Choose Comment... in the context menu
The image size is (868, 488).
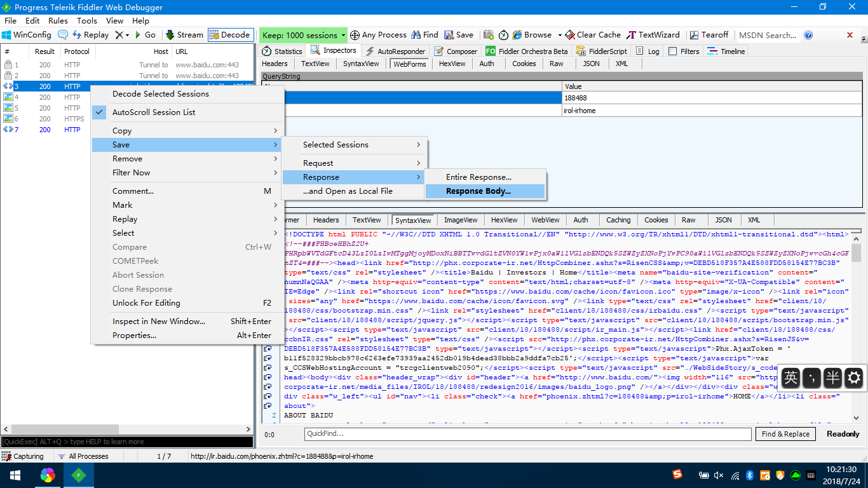(187, 191)
